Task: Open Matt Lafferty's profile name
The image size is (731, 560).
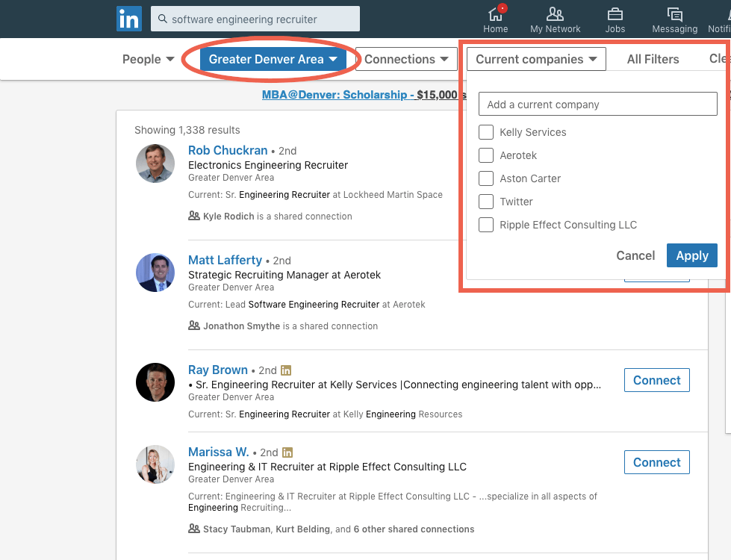Action: [x=225, y=260]
